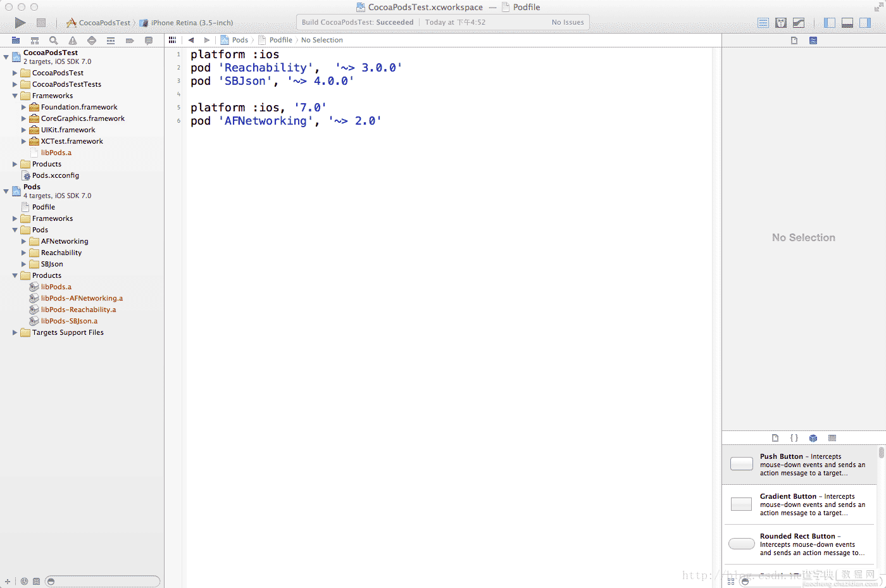Click Pods in the jump bar
The width and height of the screenshot is (886, 588).
234,40
